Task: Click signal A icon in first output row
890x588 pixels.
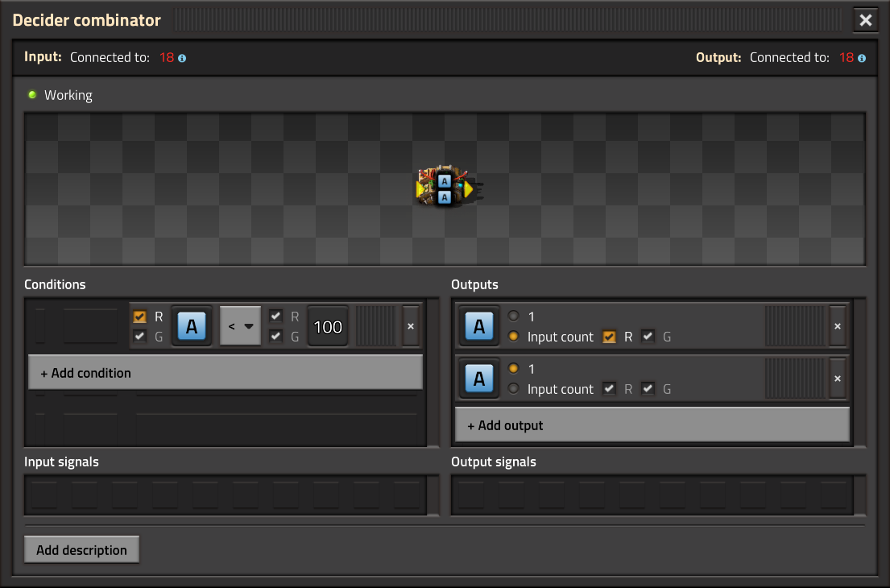Action: coord(479,326)
